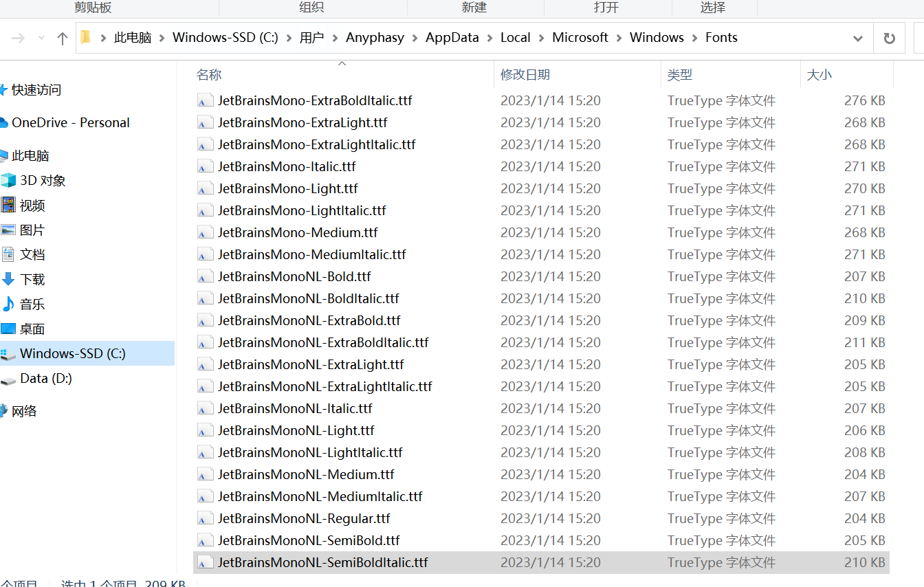This screenshot has width=924, height=587.
Task: Select file name JetBrainsMonoNL-SemiBoldItalic.ttf
Action: pyautogui.click(x=323, y=563)
